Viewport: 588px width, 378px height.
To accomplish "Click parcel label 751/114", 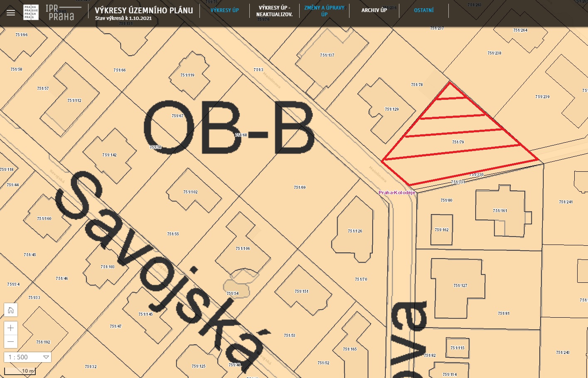I will click(x=450, y=375).
